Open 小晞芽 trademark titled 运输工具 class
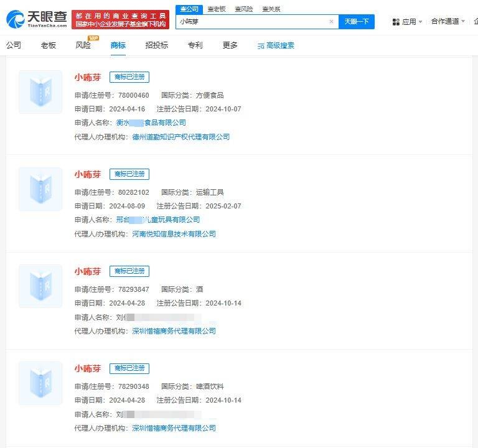This screenshot has width=478, height=448. (88, 174)
